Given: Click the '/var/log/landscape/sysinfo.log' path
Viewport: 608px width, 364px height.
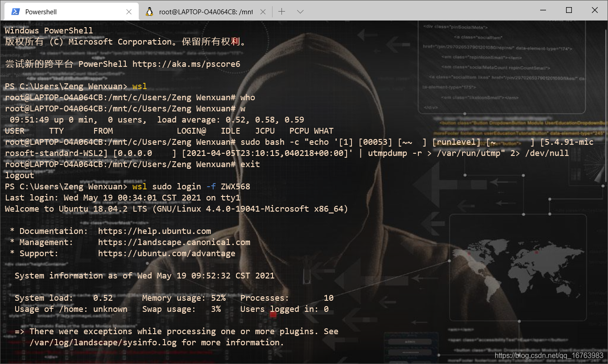Looking at the screenshot, I should coord(103,343).
